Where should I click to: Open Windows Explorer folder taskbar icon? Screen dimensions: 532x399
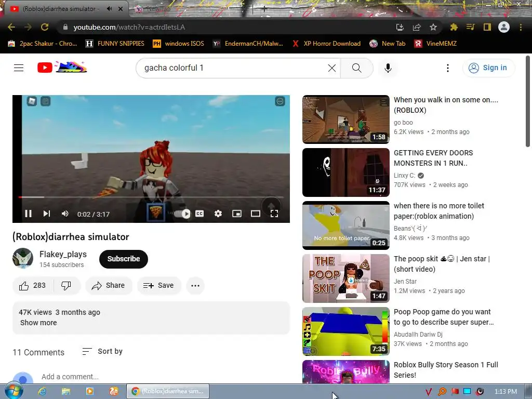[x=66, y=391]
